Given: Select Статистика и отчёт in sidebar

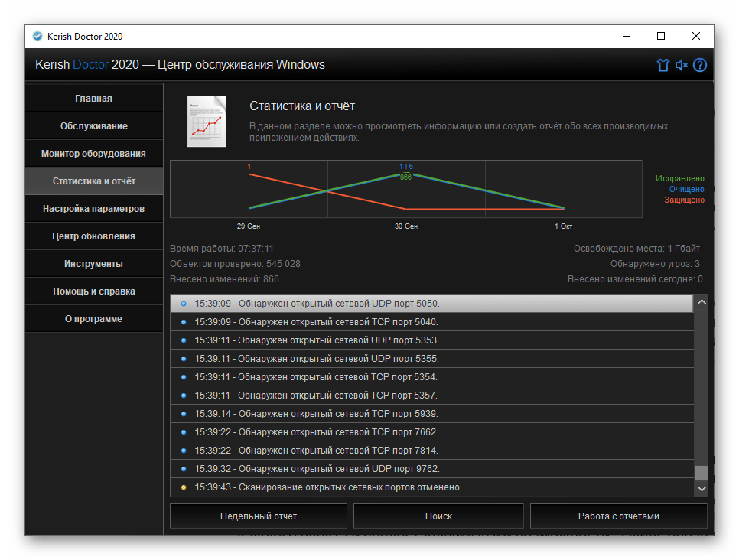Looking at the screenshot, I should [94, 181].
